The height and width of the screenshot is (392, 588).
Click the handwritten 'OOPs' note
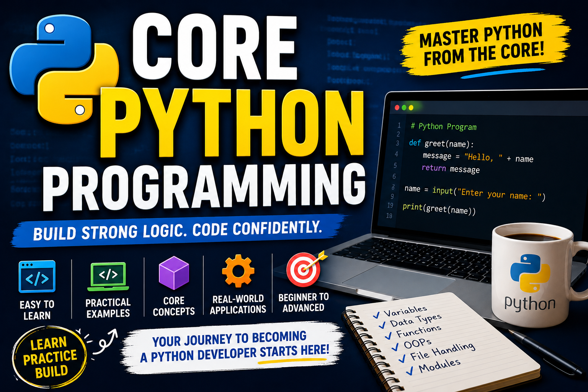(x=418, y=343)
